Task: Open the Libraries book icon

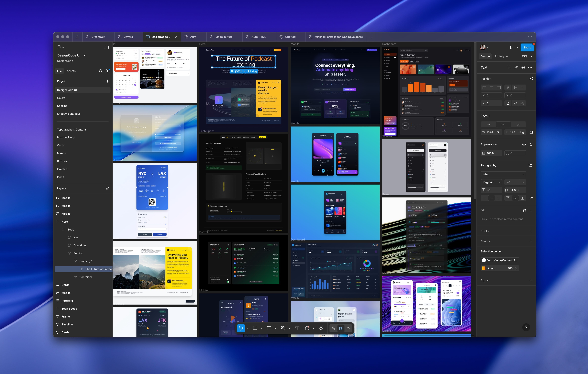Action: click(107, 71)
